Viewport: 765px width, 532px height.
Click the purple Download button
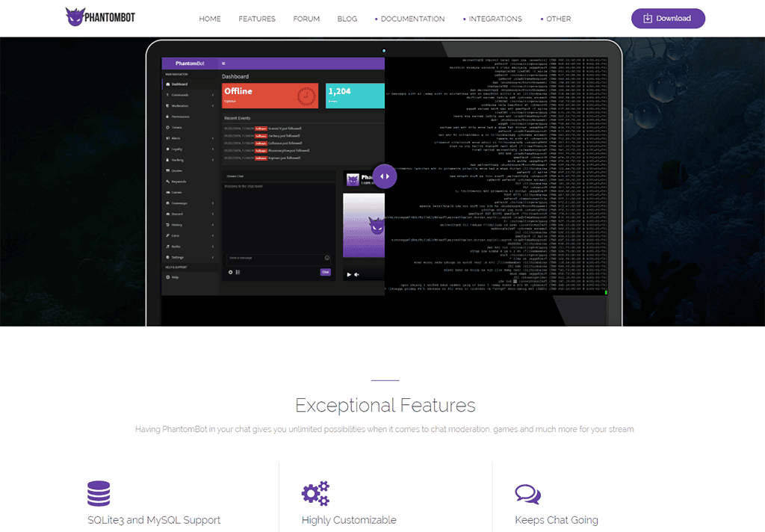(668, 19)
